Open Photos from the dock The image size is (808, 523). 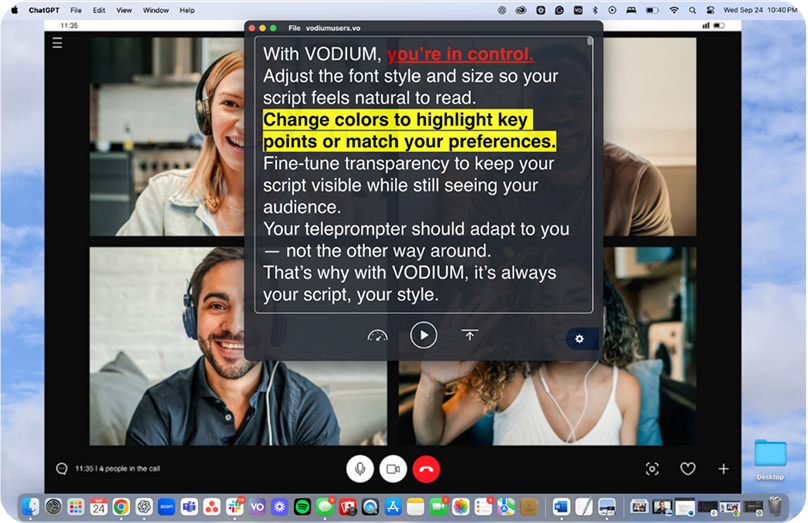461,508
